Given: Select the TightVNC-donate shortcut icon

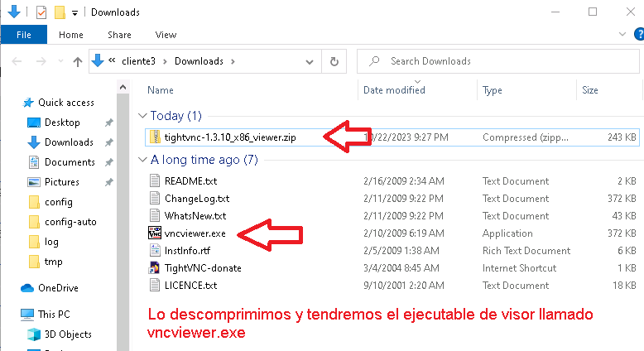Looking at the screenshot, I should (x=155, y=267).
